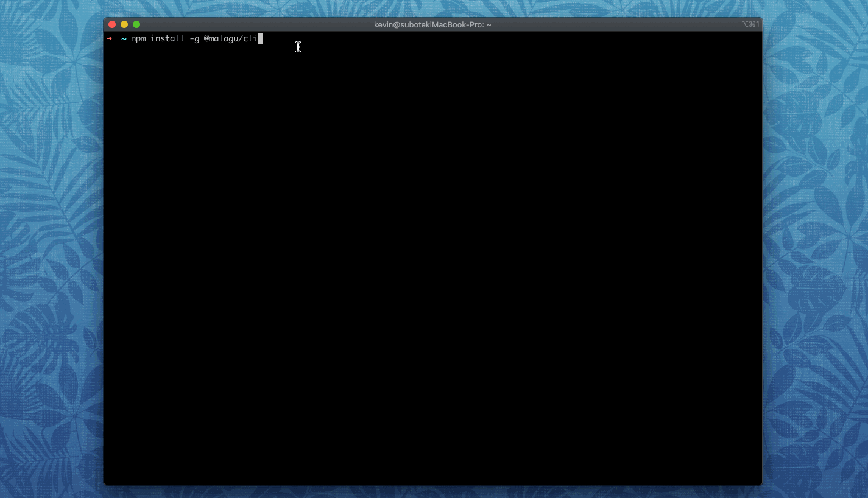The height and width of the screenshot is (498, 868).
Task: Maximize the terminal with green button
Action: tap(136, 24)
